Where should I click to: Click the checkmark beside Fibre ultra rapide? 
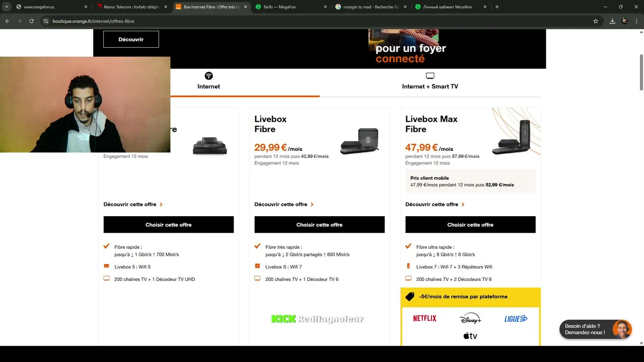pyautogui.click(x=409, y=246)
